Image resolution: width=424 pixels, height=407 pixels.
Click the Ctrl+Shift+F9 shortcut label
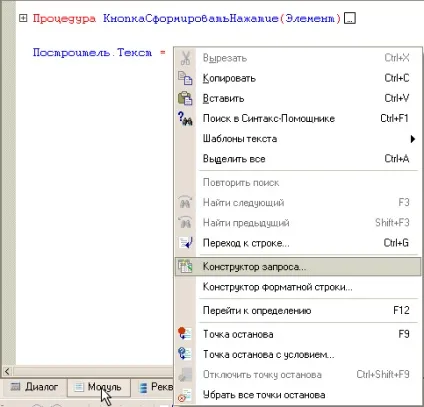(383, 374)
